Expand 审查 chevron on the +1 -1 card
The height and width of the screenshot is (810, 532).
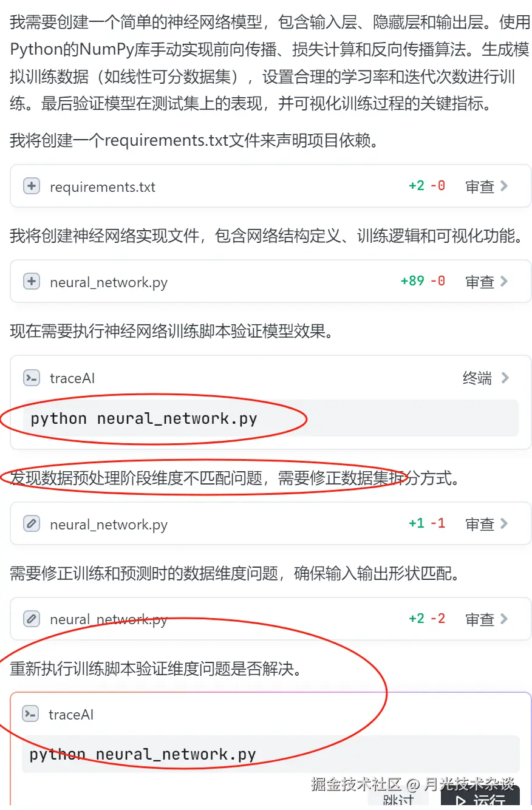click(x=503, y=523)
